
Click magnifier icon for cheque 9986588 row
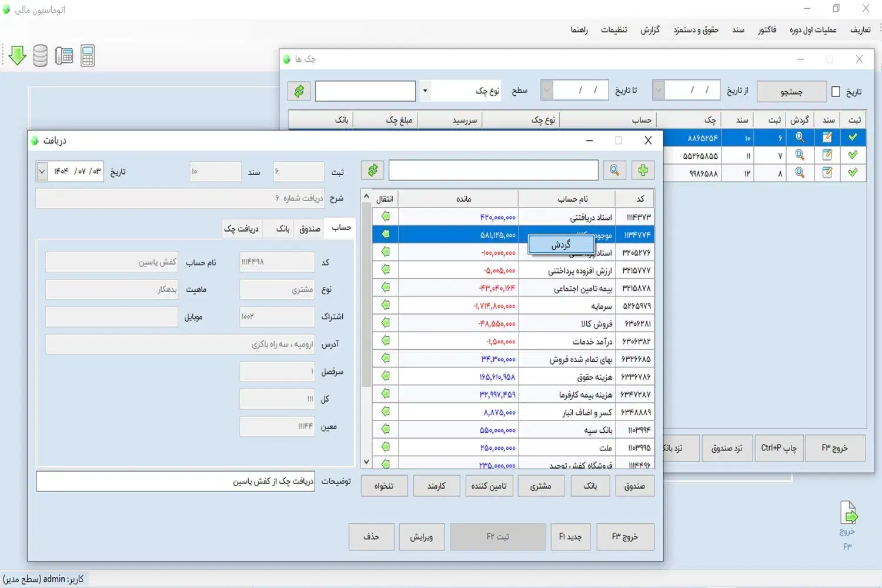pyautogui.click(x=800, y=173)
